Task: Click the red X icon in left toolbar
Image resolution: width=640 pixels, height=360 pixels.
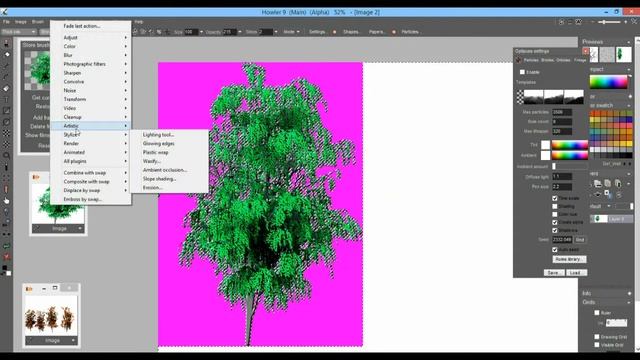Action: (x=7, y=257)
